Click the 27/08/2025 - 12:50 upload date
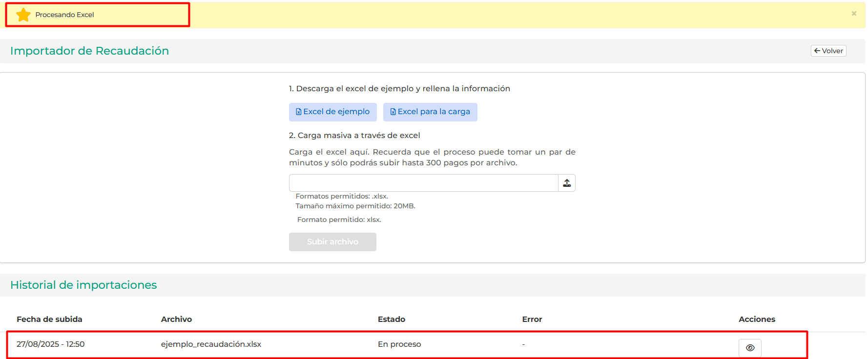Viewport: 868px width, 359px height. click(x=50, y=344)
